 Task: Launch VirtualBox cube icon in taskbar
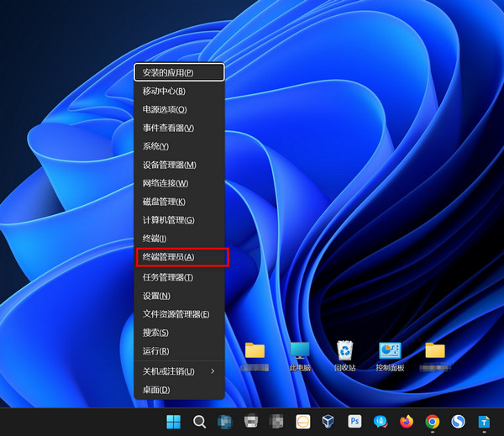tap(329, 422)
